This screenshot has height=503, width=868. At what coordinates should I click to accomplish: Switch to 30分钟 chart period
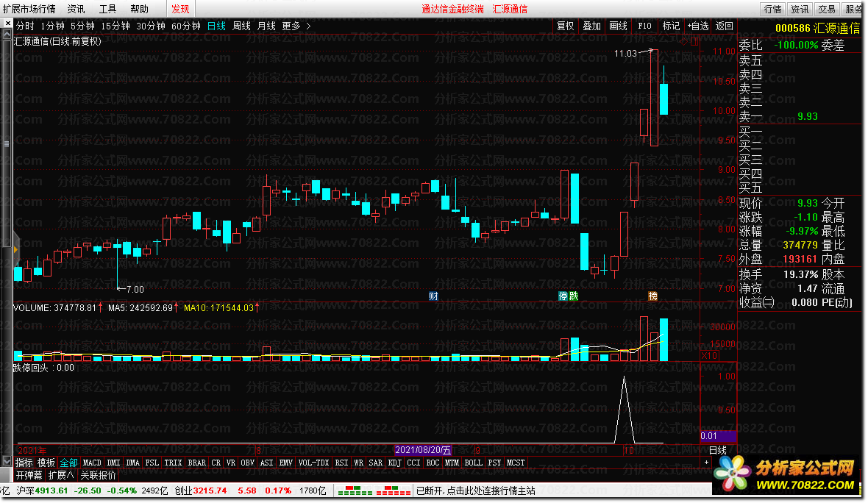pos(151,26)
